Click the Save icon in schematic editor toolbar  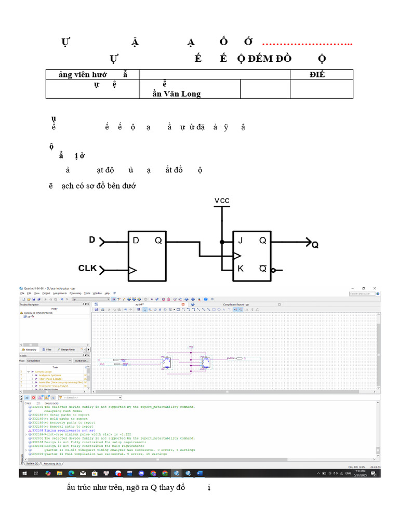96,310
